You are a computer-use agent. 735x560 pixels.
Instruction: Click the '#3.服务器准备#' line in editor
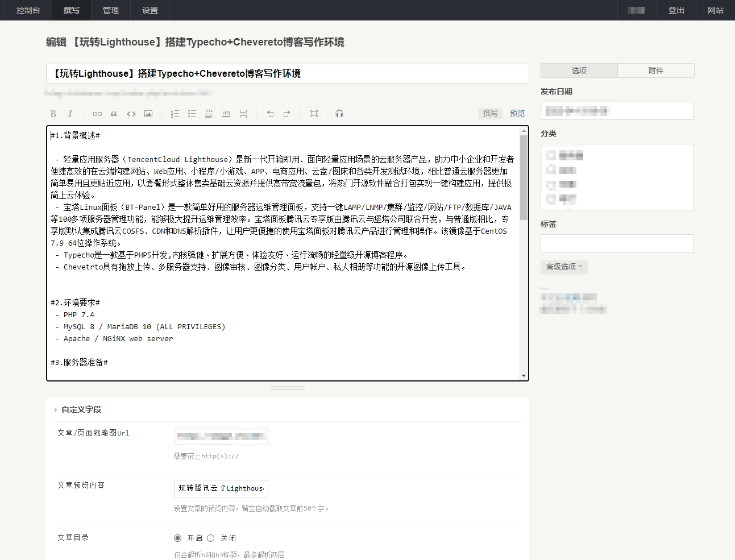(79, 362)
